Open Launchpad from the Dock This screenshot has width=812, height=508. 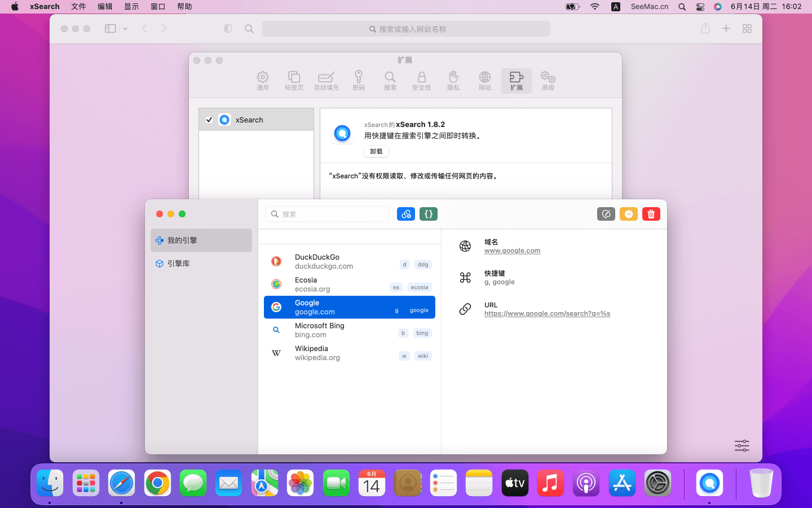click(x=86, y=483)
